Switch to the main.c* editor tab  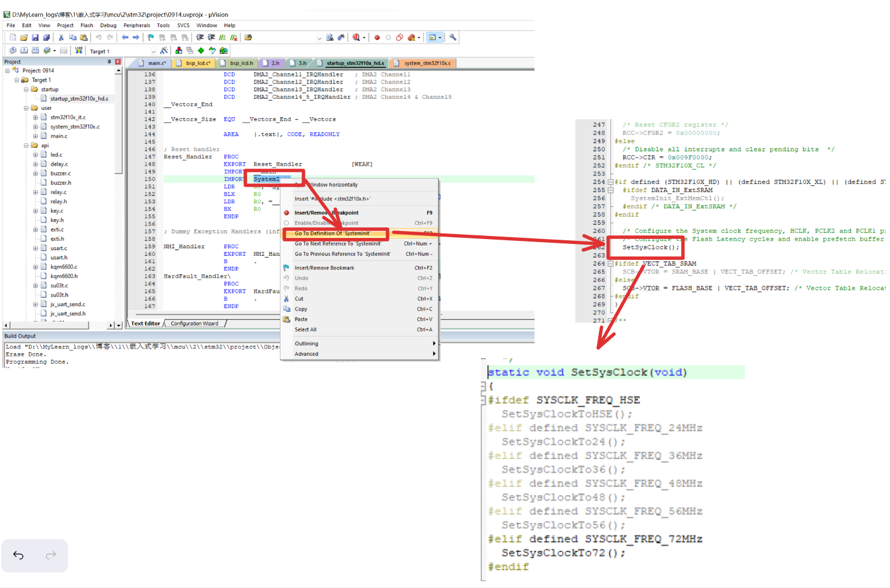point(152,63)
